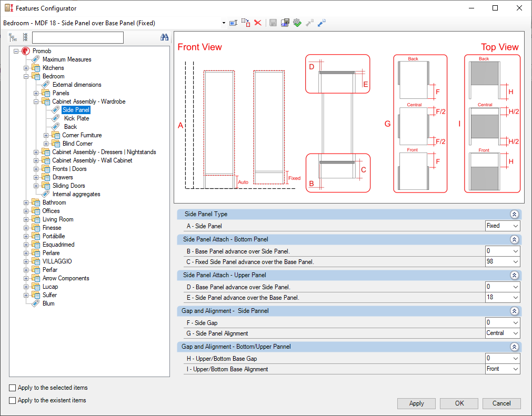Click the red Promob root icon

[x=26, y=51]
